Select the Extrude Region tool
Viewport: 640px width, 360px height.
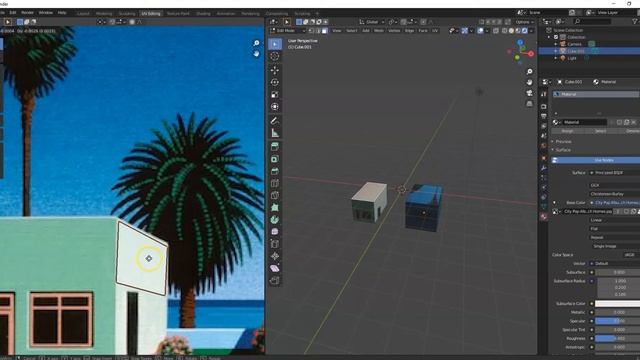[x=275, y=147]
